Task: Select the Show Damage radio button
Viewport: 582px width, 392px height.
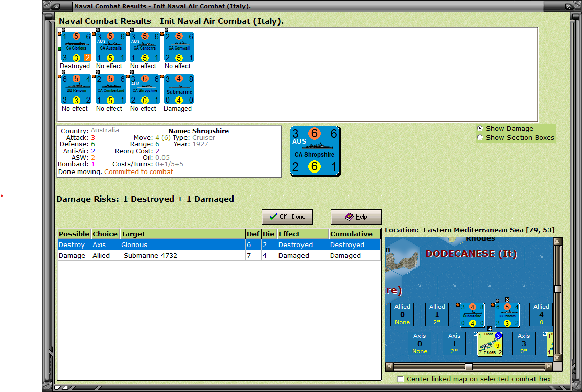Action: tap(480, 128)
